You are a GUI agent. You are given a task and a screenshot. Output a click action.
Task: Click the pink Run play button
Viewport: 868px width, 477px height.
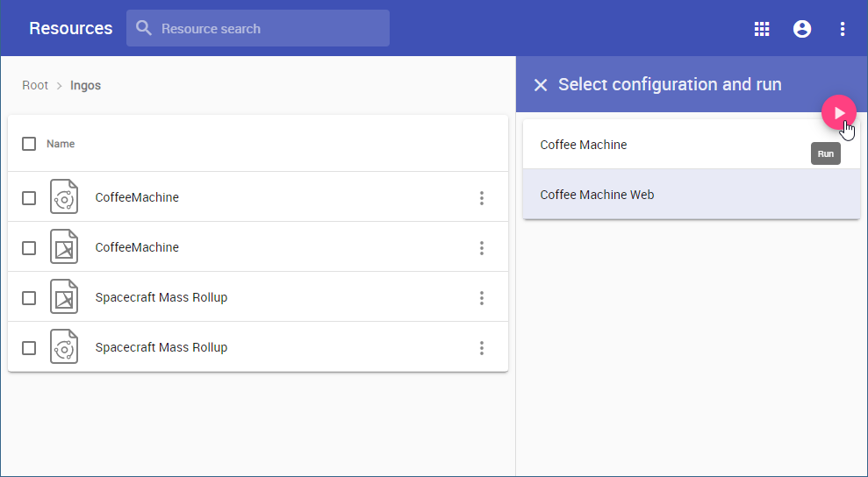[x=838, y=112]
